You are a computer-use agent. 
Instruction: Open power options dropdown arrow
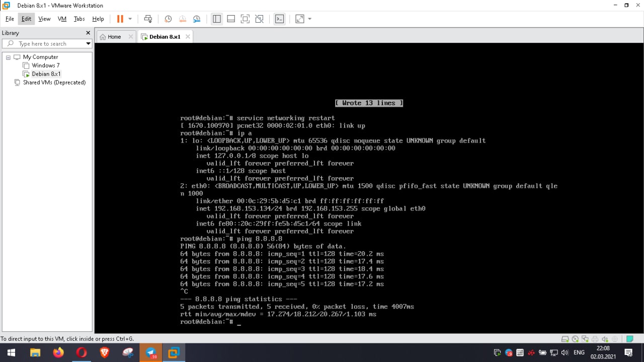pyautogui.click(x=130, y=19)
